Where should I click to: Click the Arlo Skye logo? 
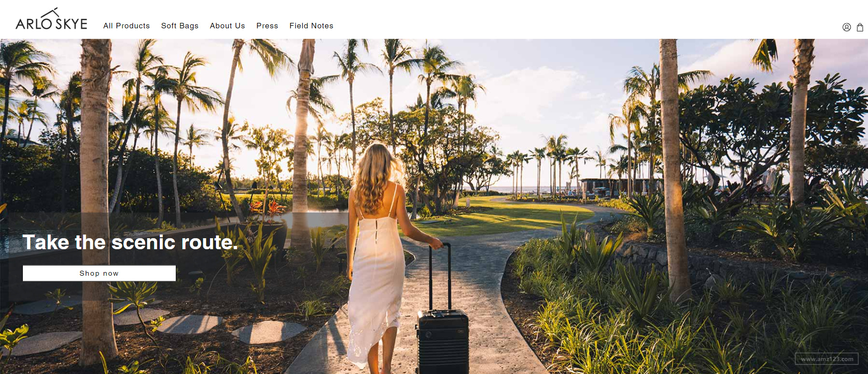point(51,19)
